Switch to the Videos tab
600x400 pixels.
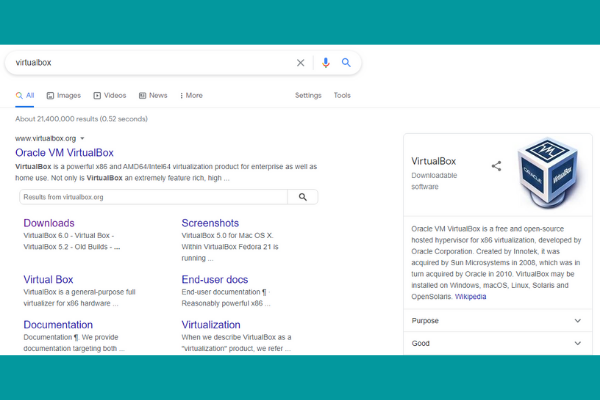click(110, 95)
